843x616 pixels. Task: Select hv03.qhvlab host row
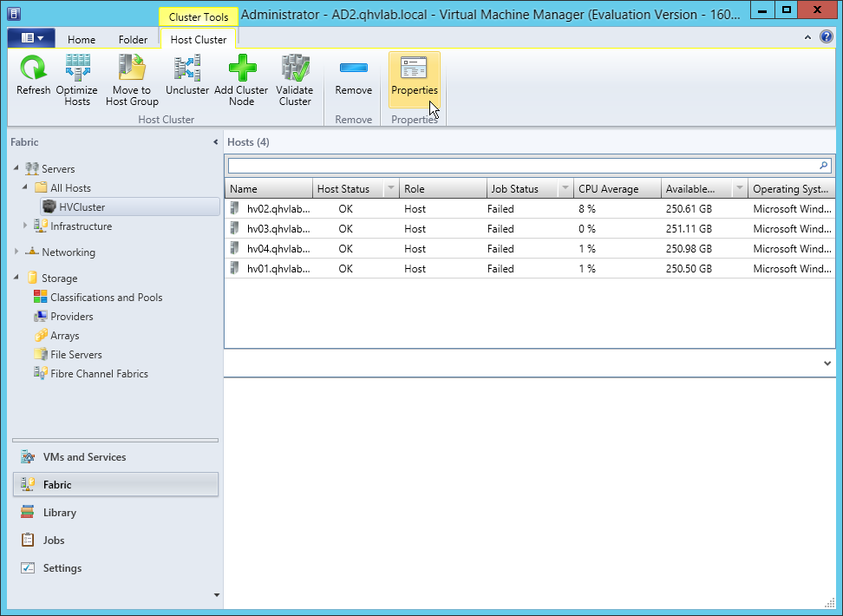point(278,229)
